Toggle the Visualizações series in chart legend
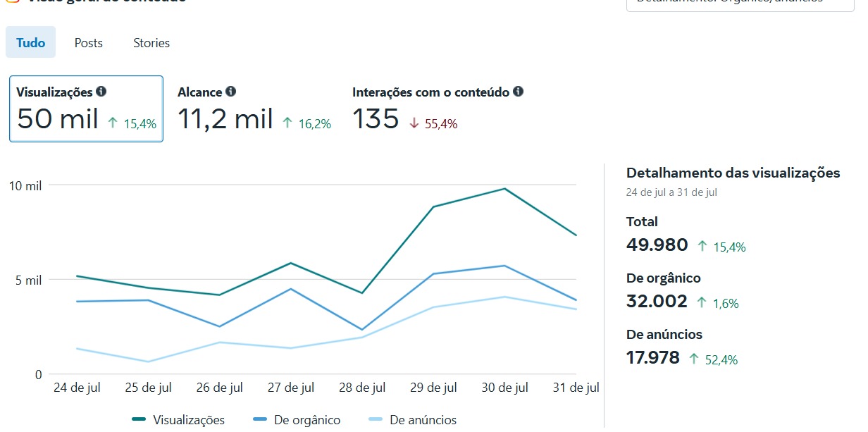Screen dimensions: 868x432 (178, 420)
